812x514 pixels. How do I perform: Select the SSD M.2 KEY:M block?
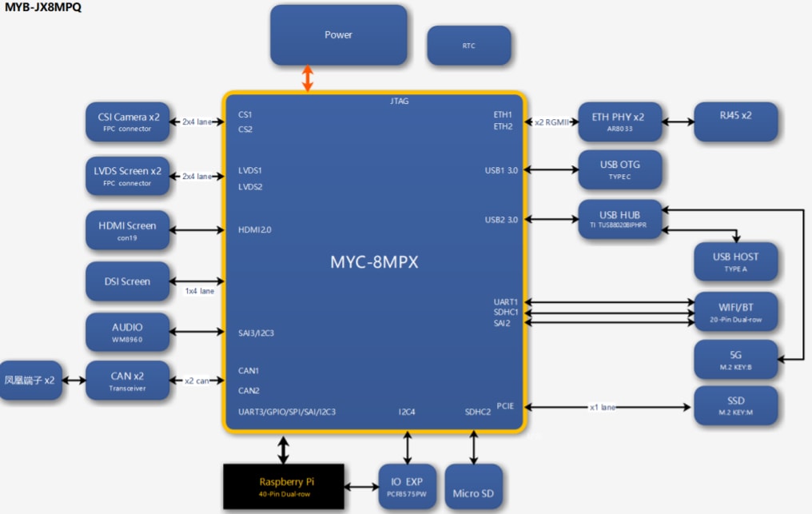tap(735, 406)
